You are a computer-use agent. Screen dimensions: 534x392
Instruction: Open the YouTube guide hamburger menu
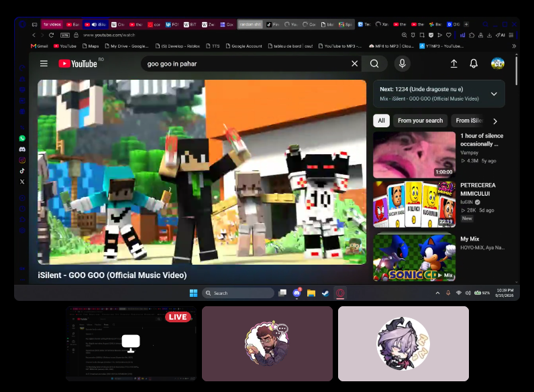coord(44,64)
